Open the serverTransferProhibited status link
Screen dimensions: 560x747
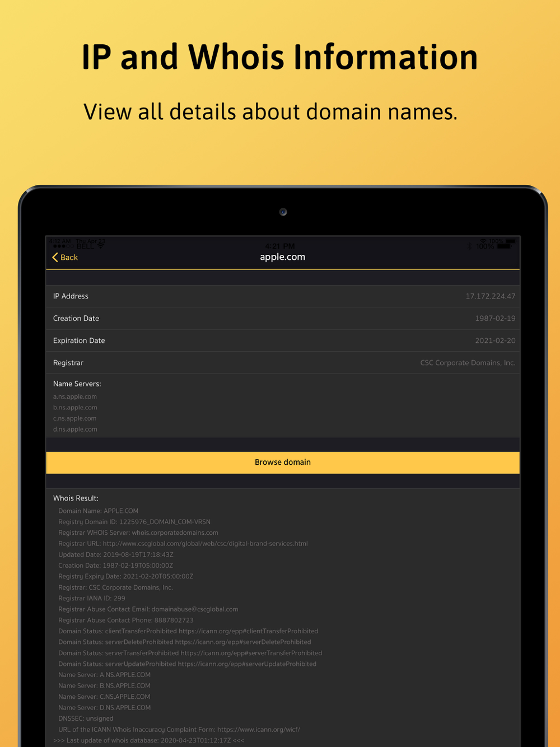click(x=251, y=653)
